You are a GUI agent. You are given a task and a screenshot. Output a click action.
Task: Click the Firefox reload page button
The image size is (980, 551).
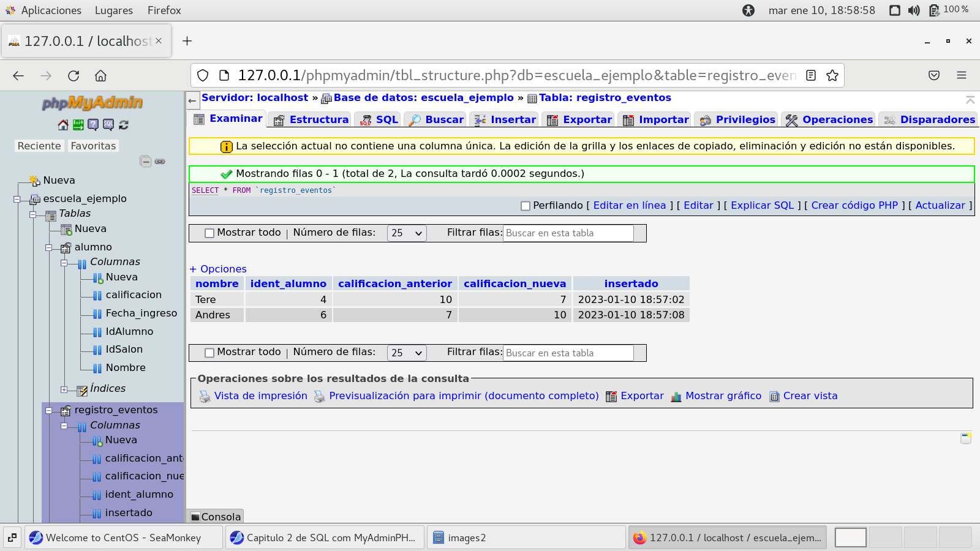click(x=73, y=76)
